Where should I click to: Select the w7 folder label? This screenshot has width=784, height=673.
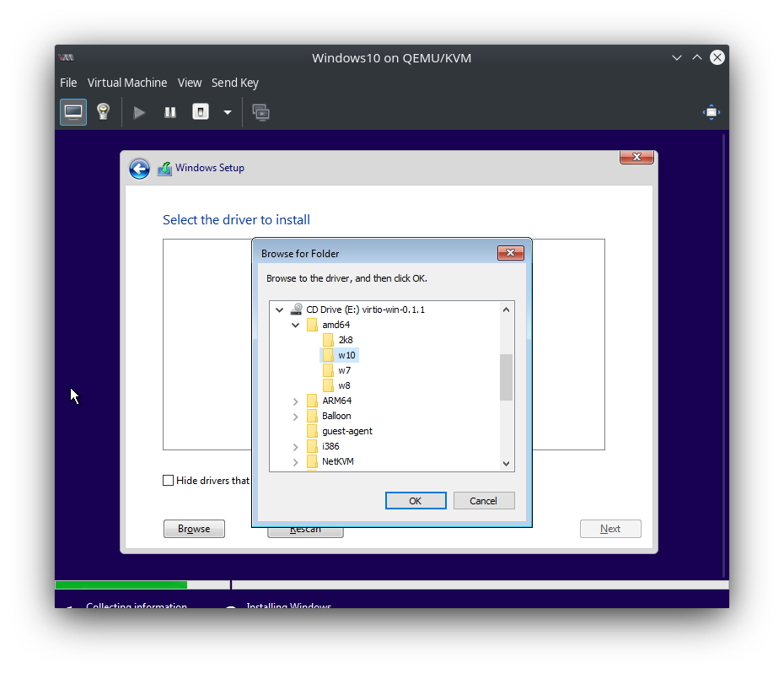(x=345, y=371)
